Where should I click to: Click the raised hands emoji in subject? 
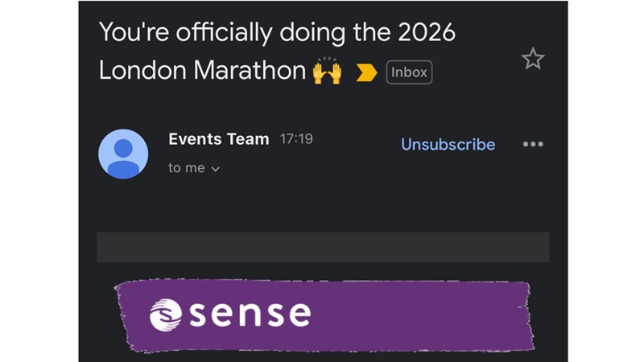(327, 72)
